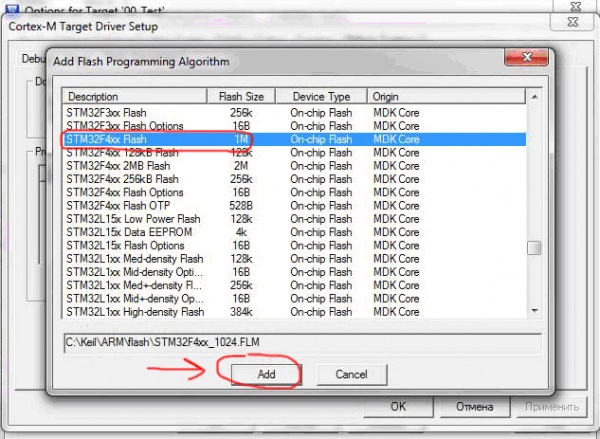This screenshot has width=600, height=439.
Task: Close the Add Flash Programming Algorithm dialog
Action: point(527,57)
